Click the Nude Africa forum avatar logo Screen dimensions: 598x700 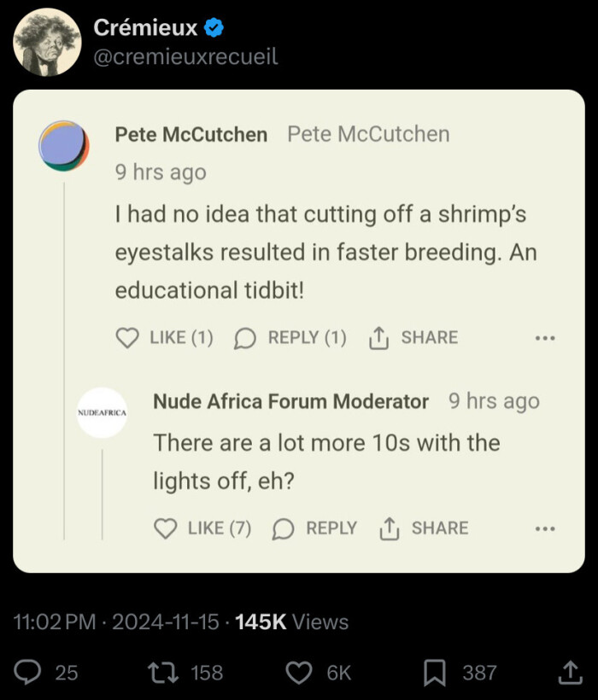point(102,412)
